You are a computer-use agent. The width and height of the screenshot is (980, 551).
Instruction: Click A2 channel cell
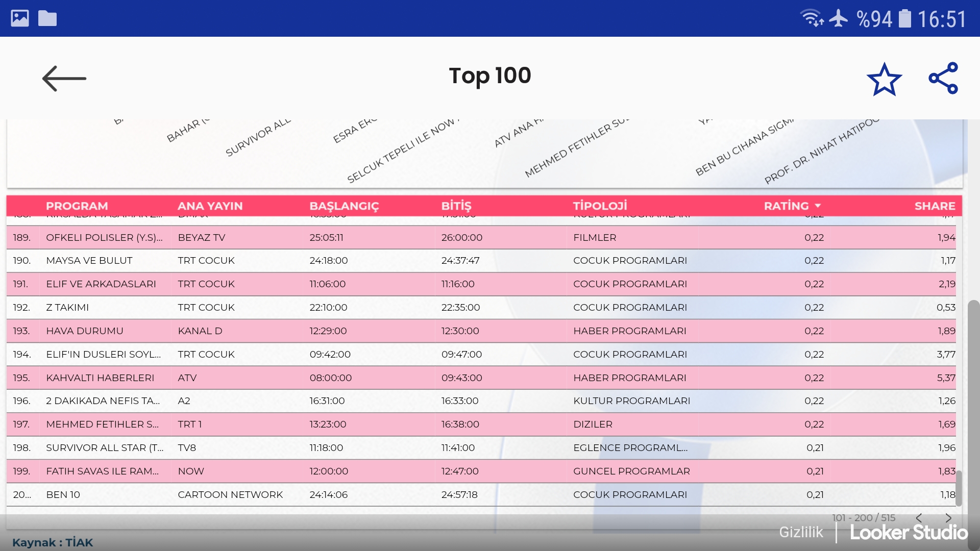[x=184, y=401]
